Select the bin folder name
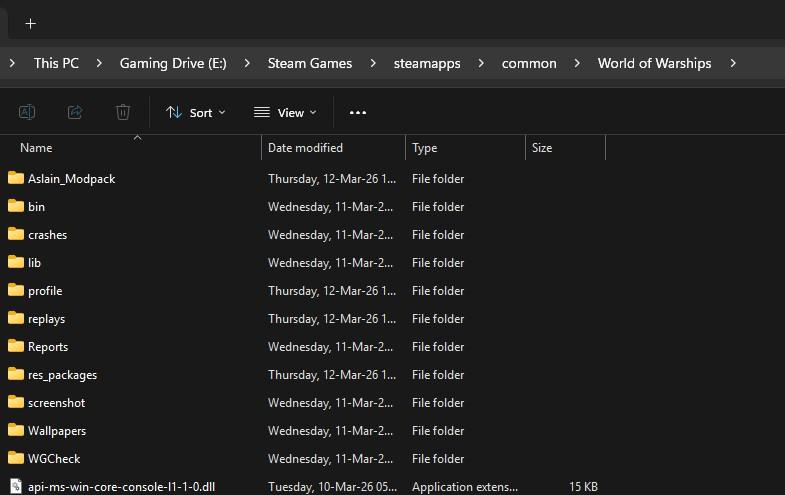Viewport: 785px width, 495px height. [x=37, y=207]
